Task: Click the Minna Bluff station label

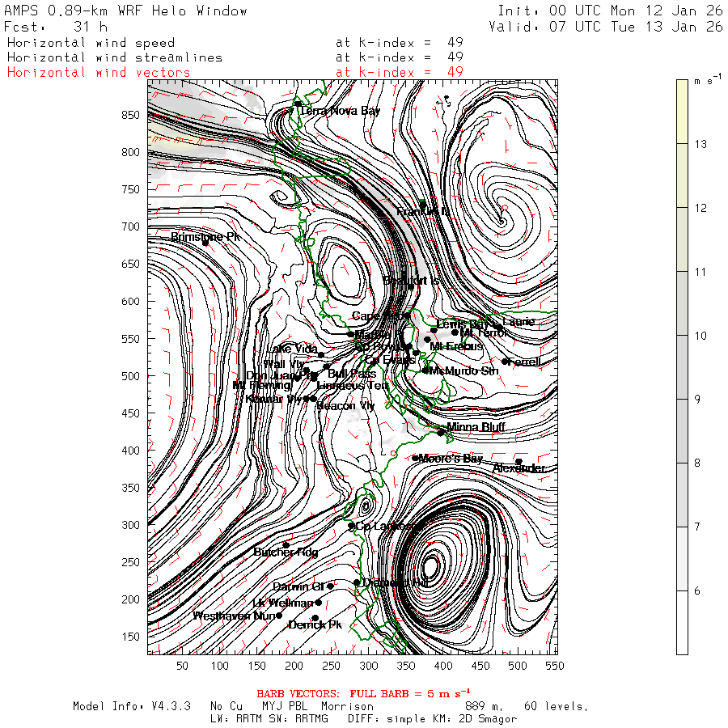Action: point(476,426)
